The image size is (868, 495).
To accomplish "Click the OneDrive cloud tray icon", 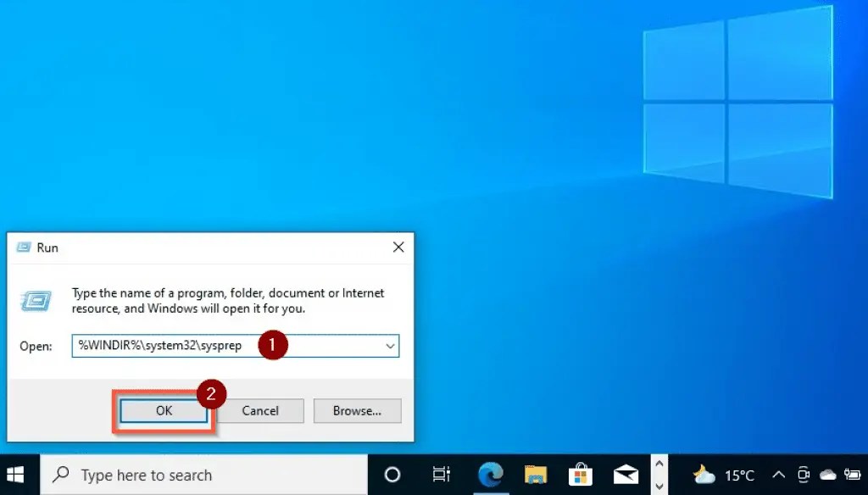I will pyautogui.click(x=827, y=475).
